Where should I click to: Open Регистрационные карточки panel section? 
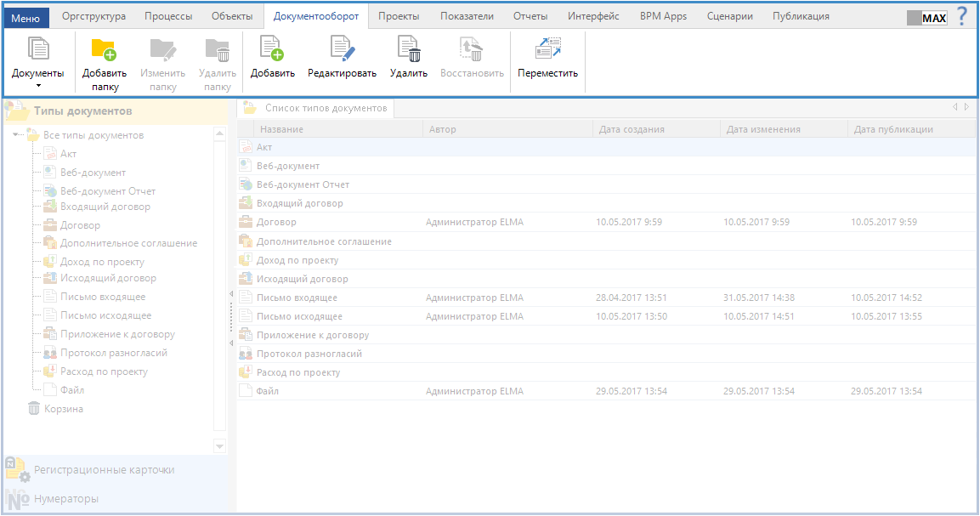point(104,469)
